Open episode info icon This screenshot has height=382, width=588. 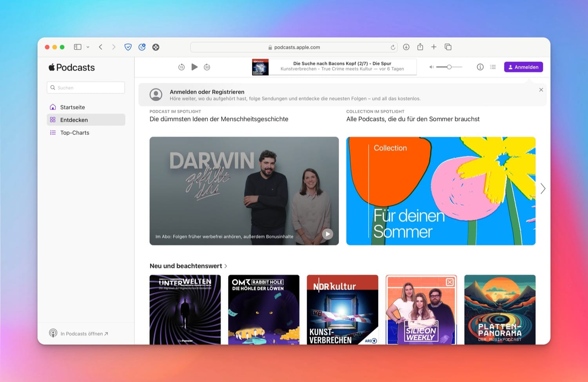coord(480,67)
